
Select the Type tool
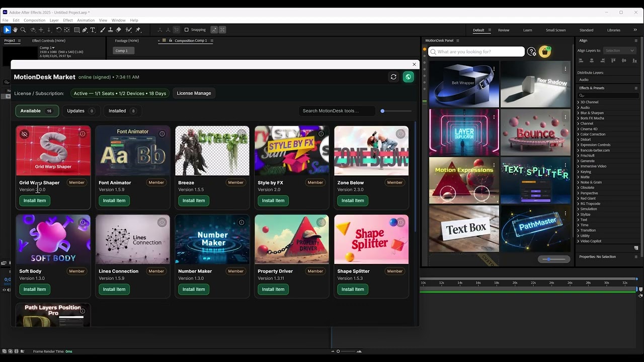click(93, 30)
